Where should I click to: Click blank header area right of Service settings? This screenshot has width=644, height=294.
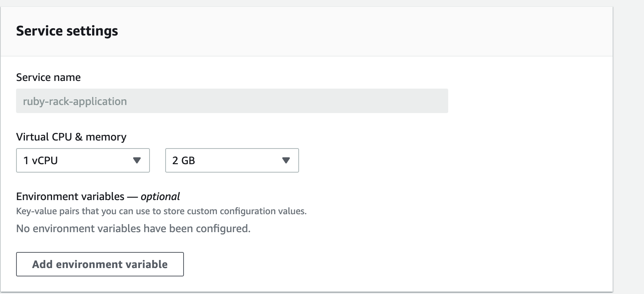363,31
